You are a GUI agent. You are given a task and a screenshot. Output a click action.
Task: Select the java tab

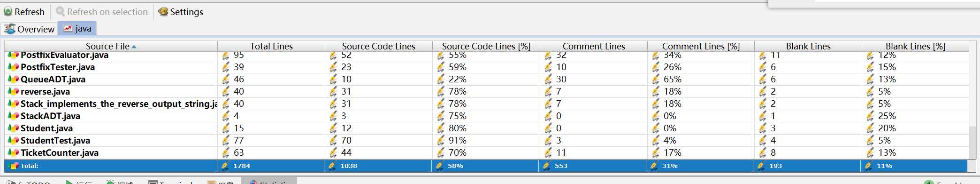(x=77, y=29)
